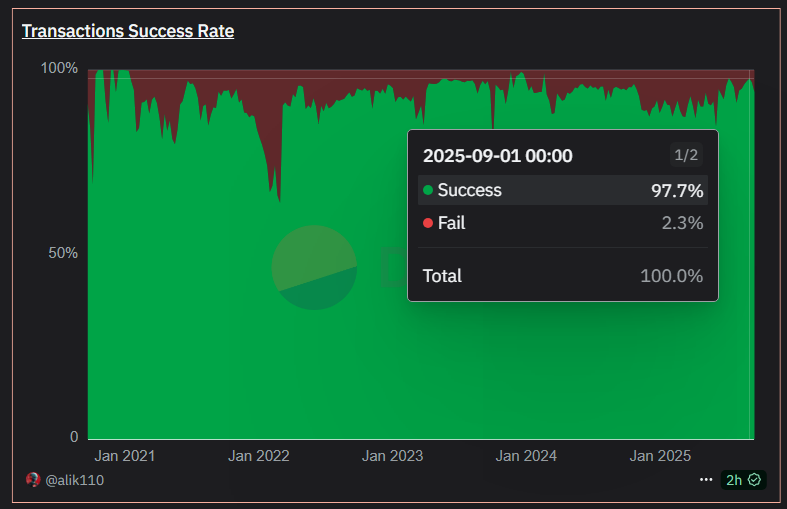Click the Jan 2022 x-axis label

coord(258,456)
